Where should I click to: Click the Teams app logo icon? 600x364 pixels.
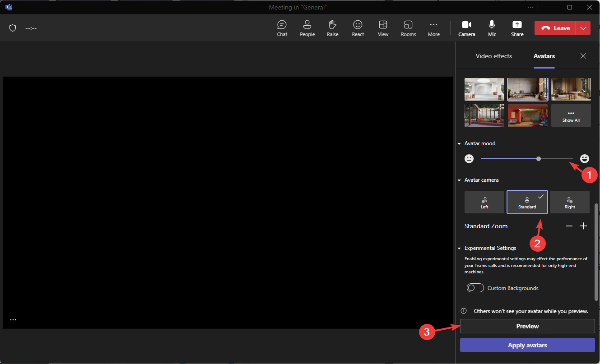(9, 7)
